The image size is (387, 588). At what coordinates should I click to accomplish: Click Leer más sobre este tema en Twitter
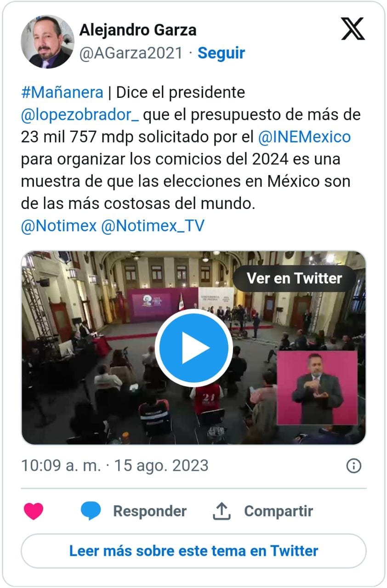193,551
